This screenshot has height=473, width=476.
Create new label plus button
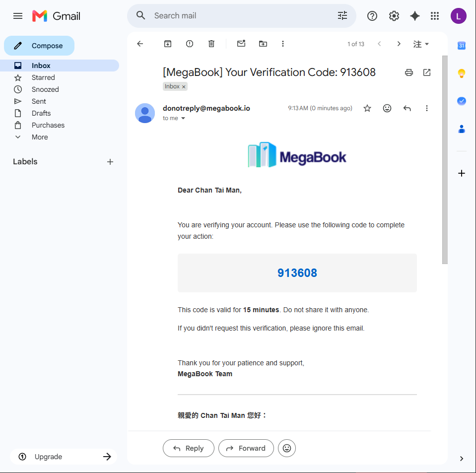pos(110,162)
